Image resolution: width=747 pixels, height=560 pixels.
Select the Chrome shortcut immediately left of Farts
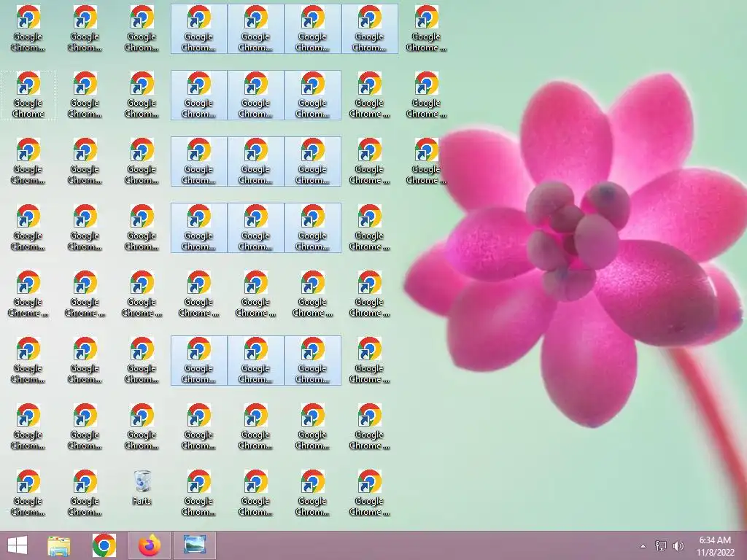point(85,493)
